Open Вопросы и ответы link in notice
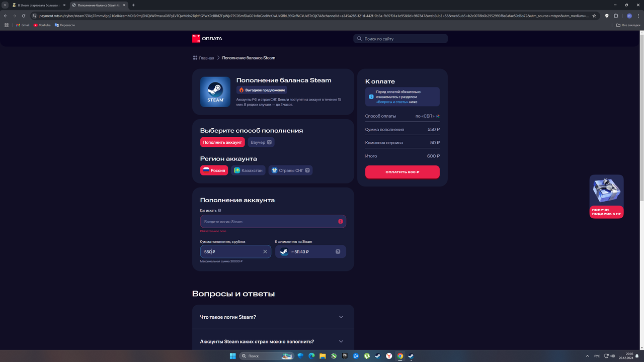Screen dimensions: 644x362 click(392, 102)
